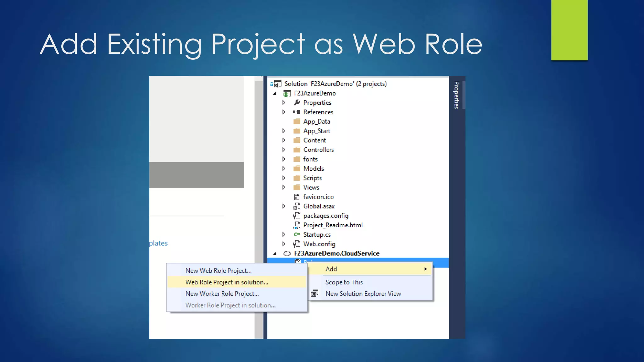Click the New Solution Explorer View icon
The image size is (644, 362).
(x=314, y=293)
